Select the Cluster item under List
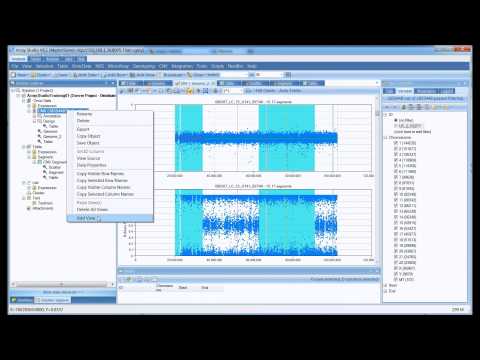The image size is (480, 360). coord(38,193)
